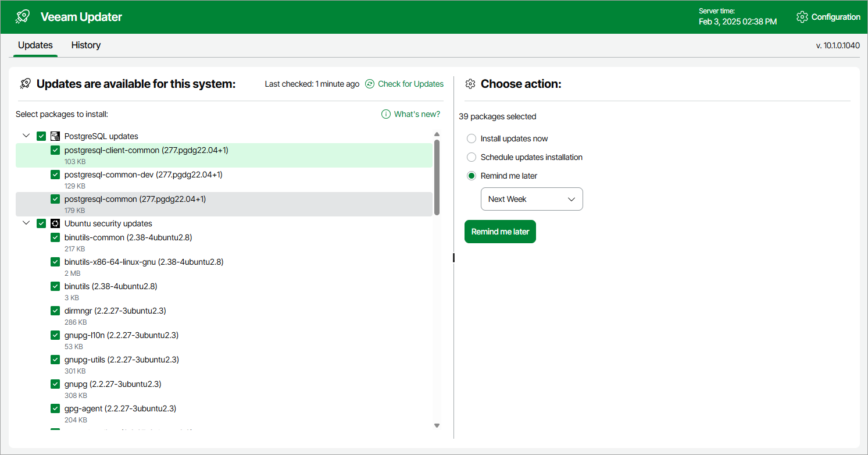
Task: Uncheck the gnupg-l10n package checkbox
Action: [55, 335]
